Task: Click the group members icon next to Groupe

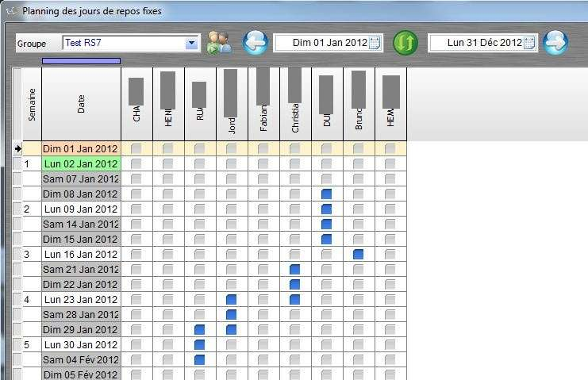Action: [219, 43]
